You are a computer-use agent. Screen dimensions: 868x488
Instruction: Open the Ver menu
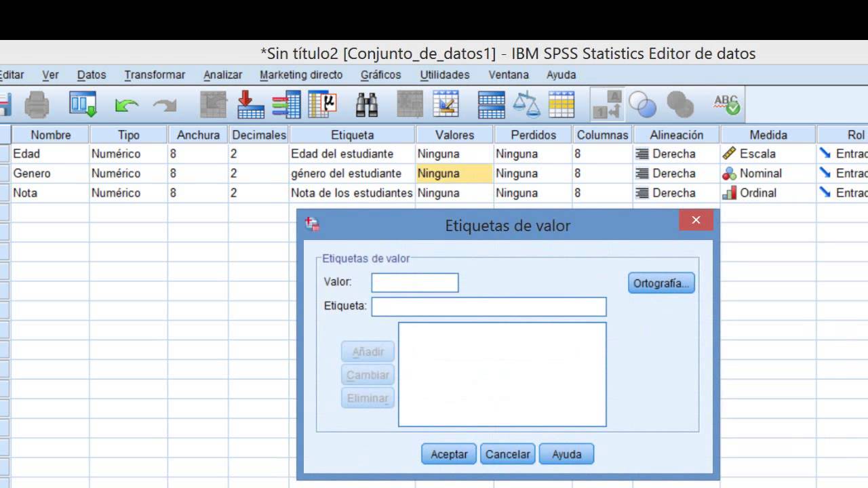click(x=50, y=75)
